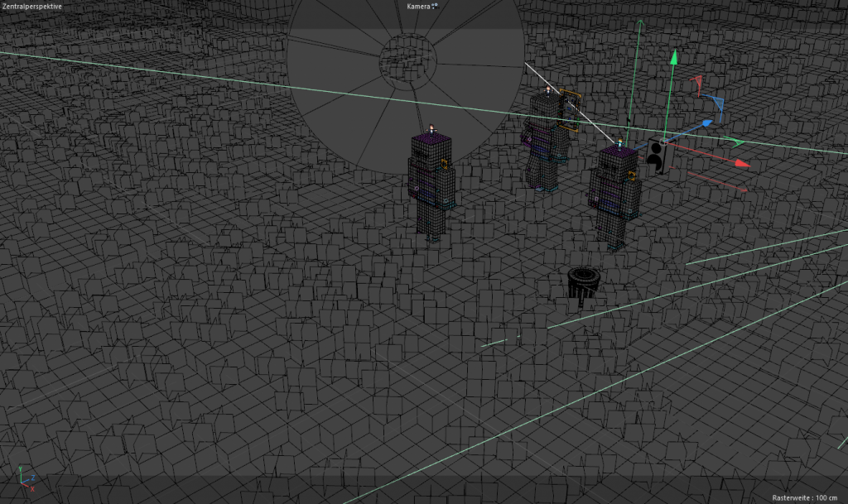This screenshot has width=848, height=504.
Task: Click the red rotation band corner handle
Action: pos(696,81)
